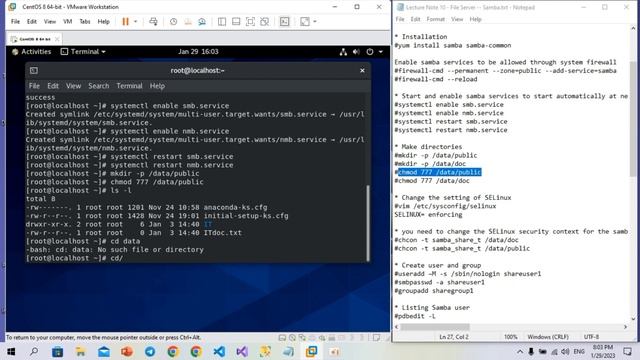Close the root@localhost terminal window

[362, 71]
